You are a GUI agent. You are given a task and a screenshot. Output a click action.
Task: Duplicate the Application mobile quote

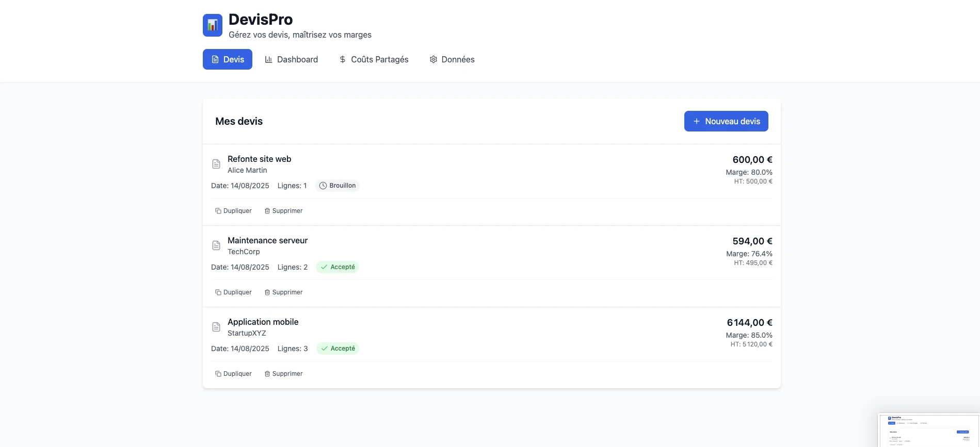[x=233, y=374]
